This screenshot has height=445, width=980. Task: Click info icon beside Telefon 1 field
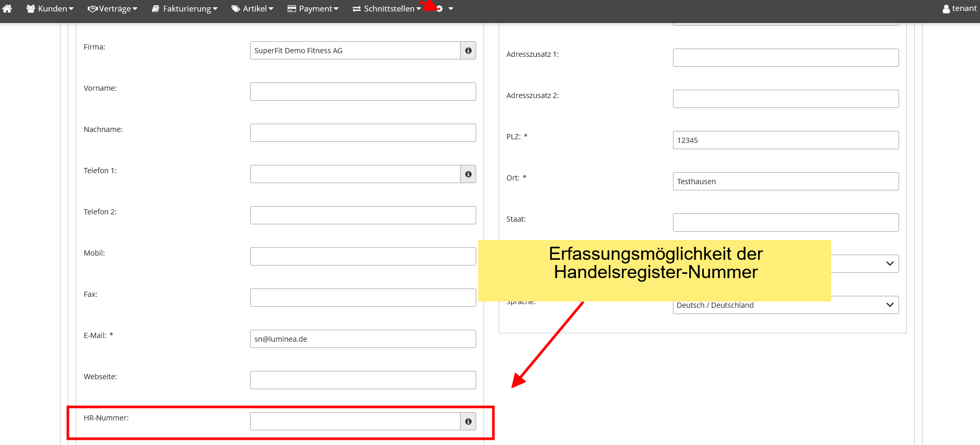[468, 174]
